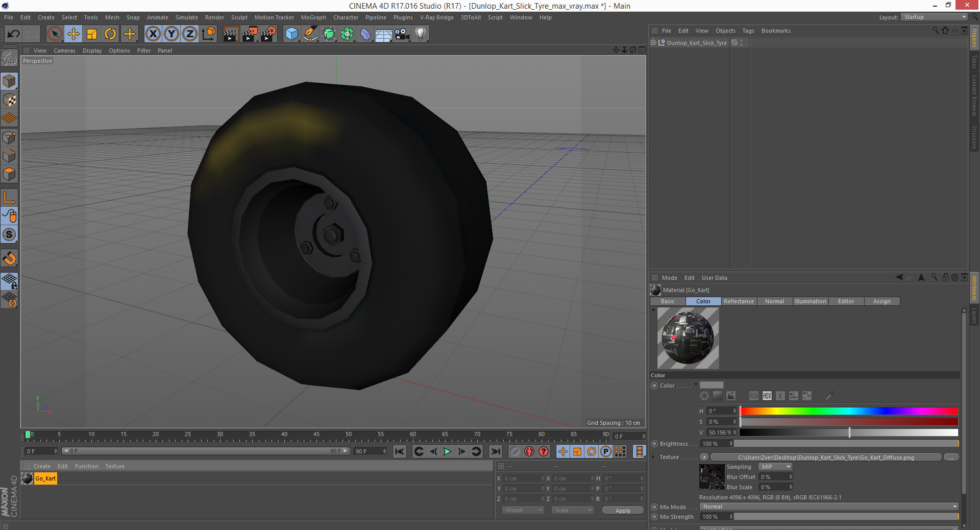Add a Cube primitive object
Viewport: 980px width, 530px height.
(x=291, y=34)
